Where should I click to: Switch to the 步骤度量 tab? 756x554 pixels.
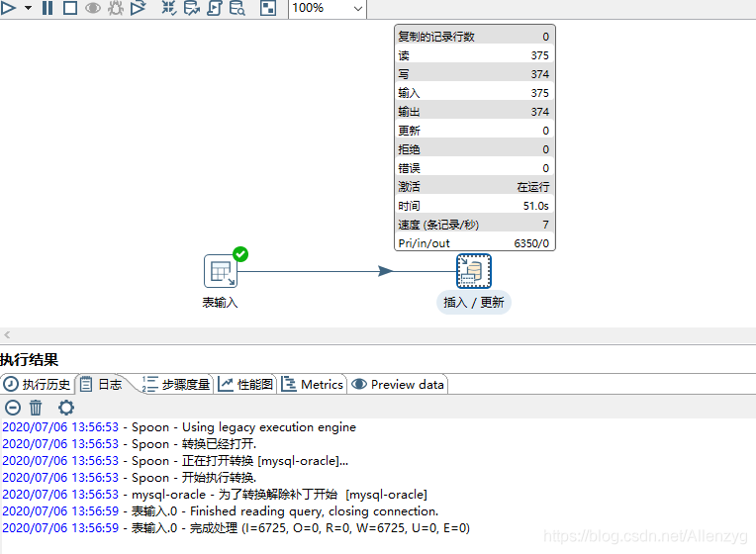177,384
